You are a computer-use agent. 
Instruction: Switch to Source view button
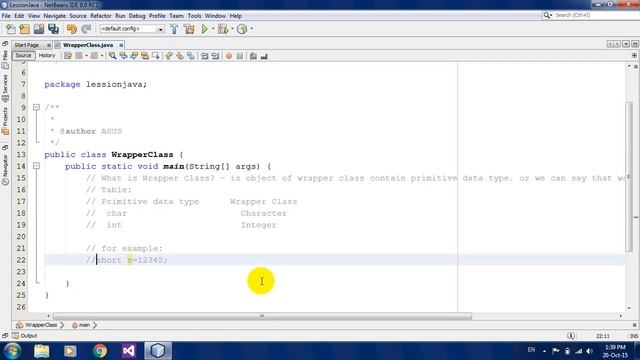[x=23, y=56]
